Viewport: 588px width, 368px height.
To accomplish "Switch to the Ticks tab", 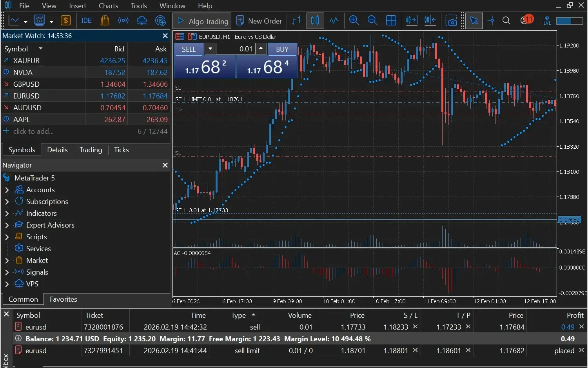I will [x=121, y=150].
